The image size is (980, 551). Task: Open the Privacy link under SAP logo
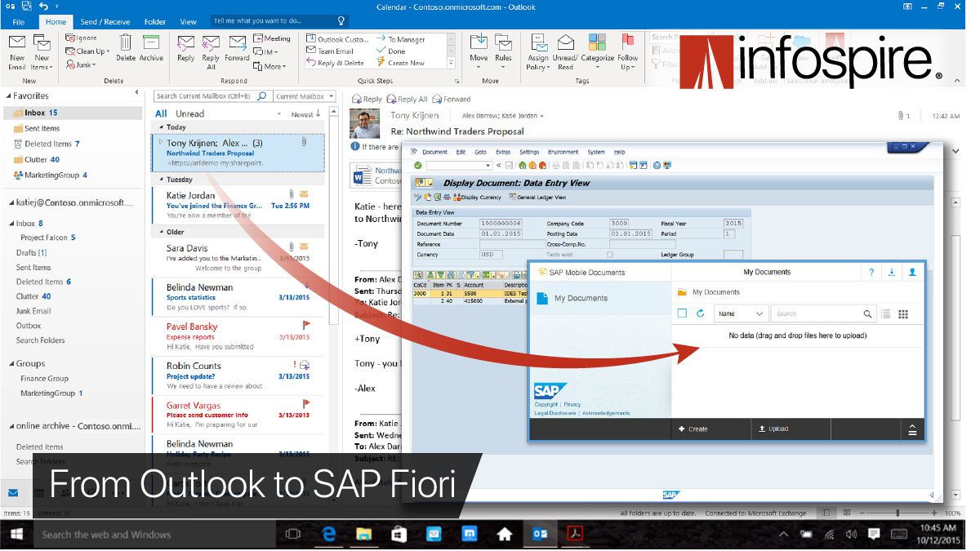pos(572,405)
